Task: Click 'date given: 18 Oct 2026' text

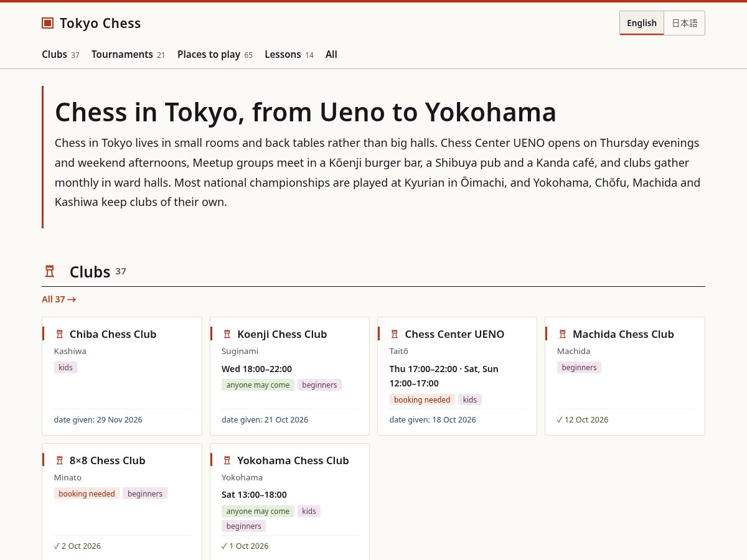Action: (433, 420)
